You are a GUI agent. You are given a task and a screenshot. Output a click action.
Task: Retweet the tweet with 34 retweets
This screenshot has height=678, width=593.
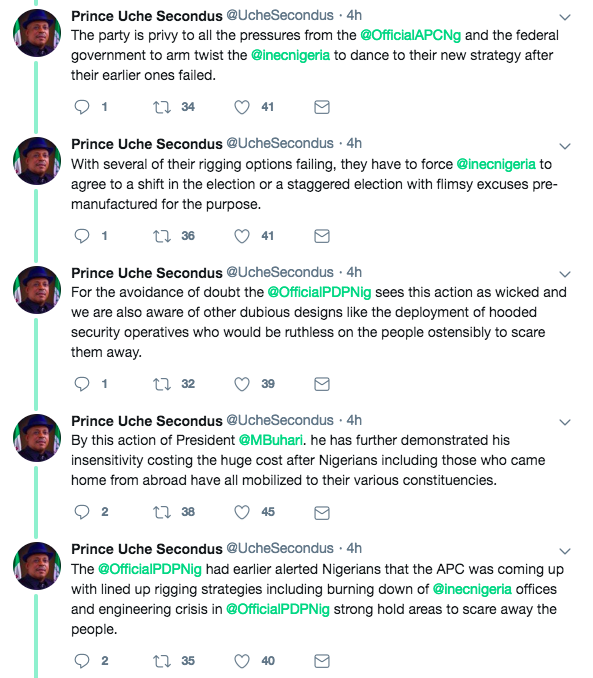tap(162, 107)
